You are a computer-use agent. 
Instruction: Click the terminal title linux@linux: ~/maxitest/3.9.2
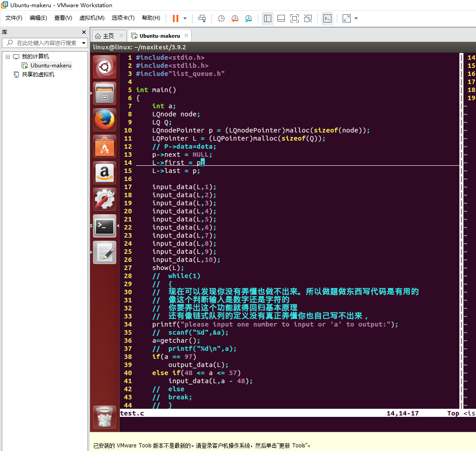(x=139, y=47)
